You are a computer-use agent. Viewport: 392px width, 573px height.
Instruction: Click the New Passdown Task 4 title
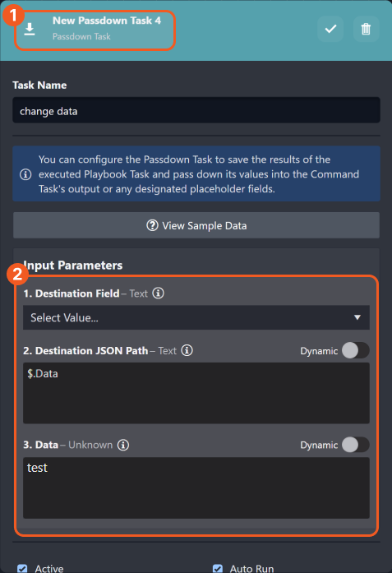click(107, 21)
